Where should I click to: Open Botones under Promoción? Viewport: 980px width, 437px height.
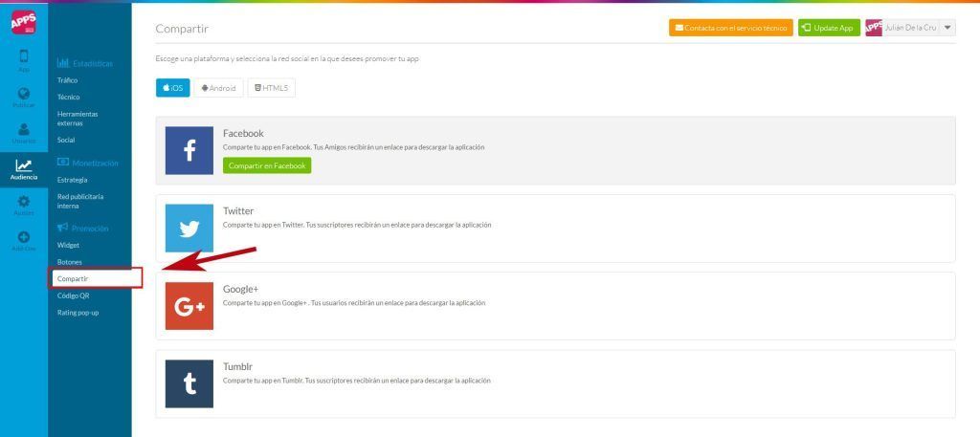pos(69,262)
